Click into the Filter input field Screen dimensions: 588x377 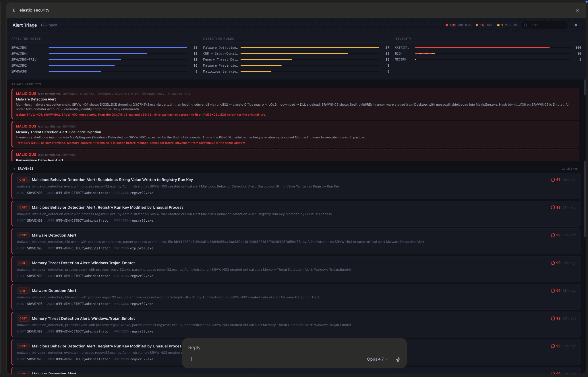click(x=547, y=25)
